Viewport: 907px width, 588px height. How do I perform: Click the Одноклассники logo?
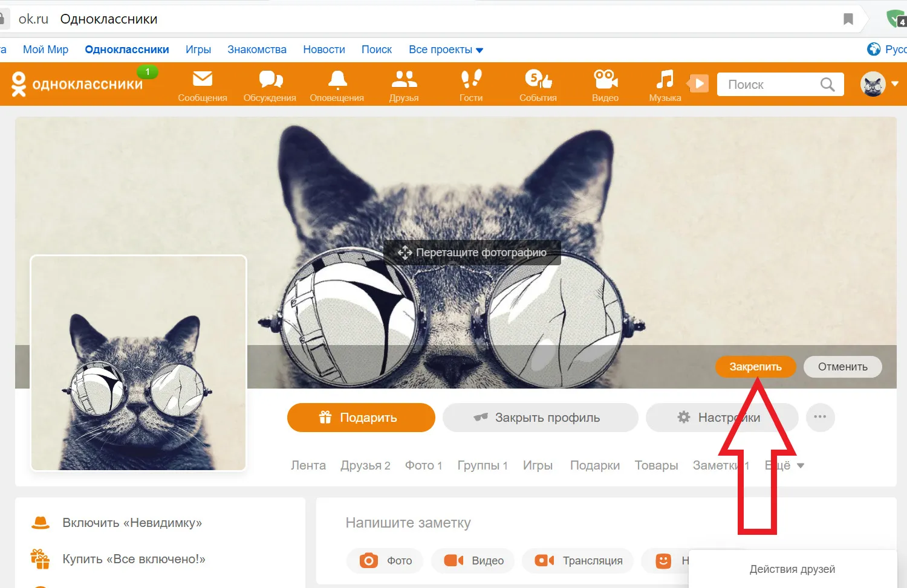click(x=77, y=84)
